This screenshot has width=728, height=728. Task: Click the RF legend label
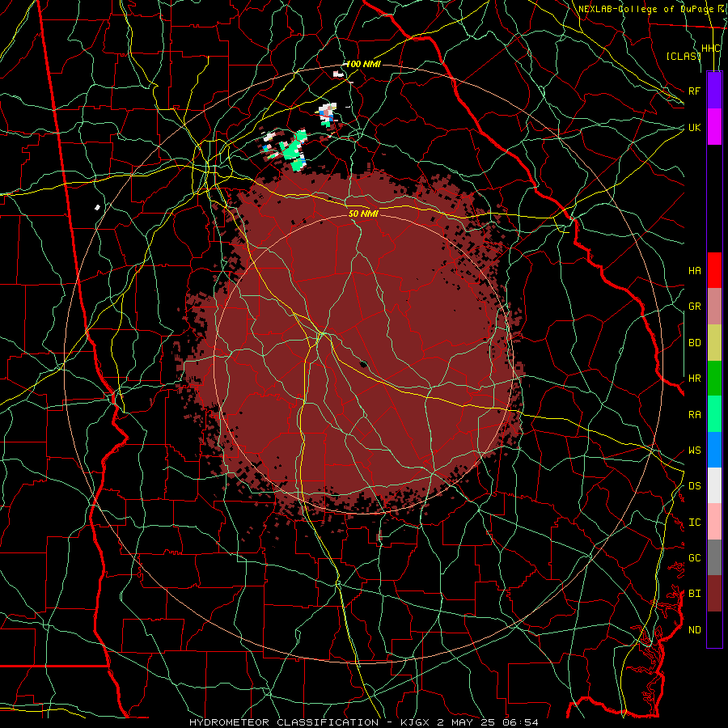coord(695,91)
